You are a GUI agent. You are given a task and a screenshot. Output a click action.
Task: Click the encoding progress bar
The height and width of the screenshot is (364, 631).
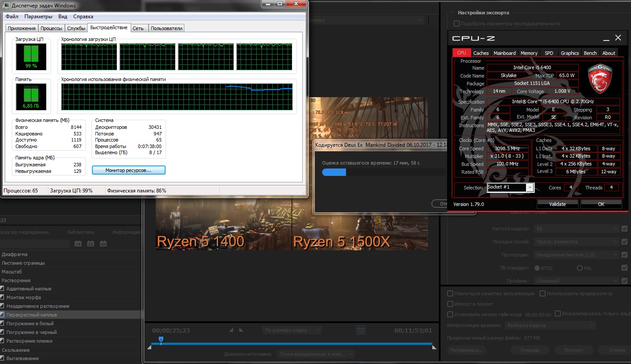[384, 172]
